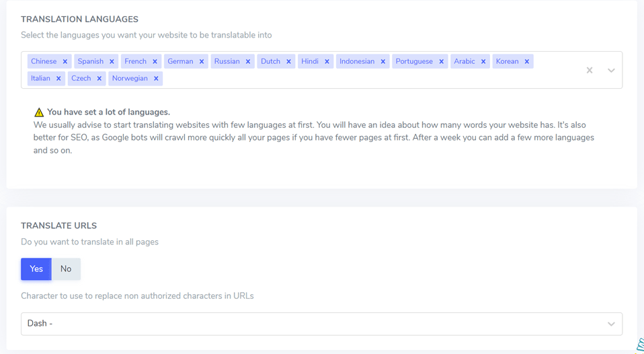
Task: Remove the German language tag
Action: pos(202,62)
